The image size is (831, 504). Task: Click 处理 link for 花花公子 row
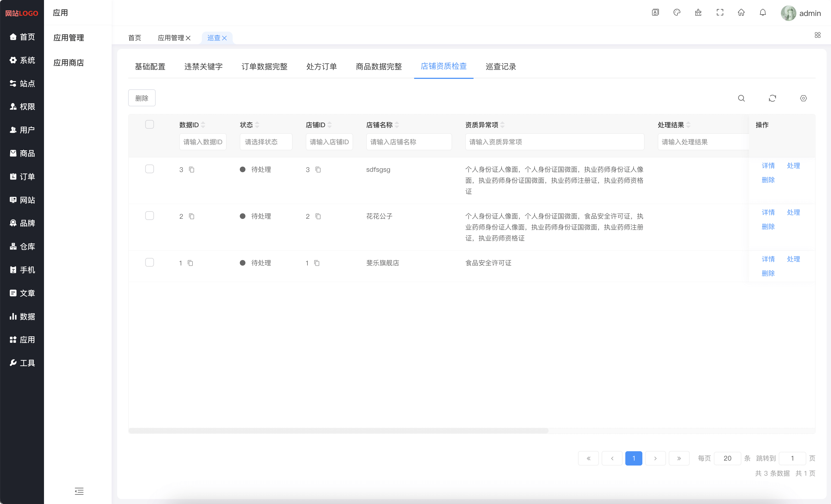coord(793,212)
